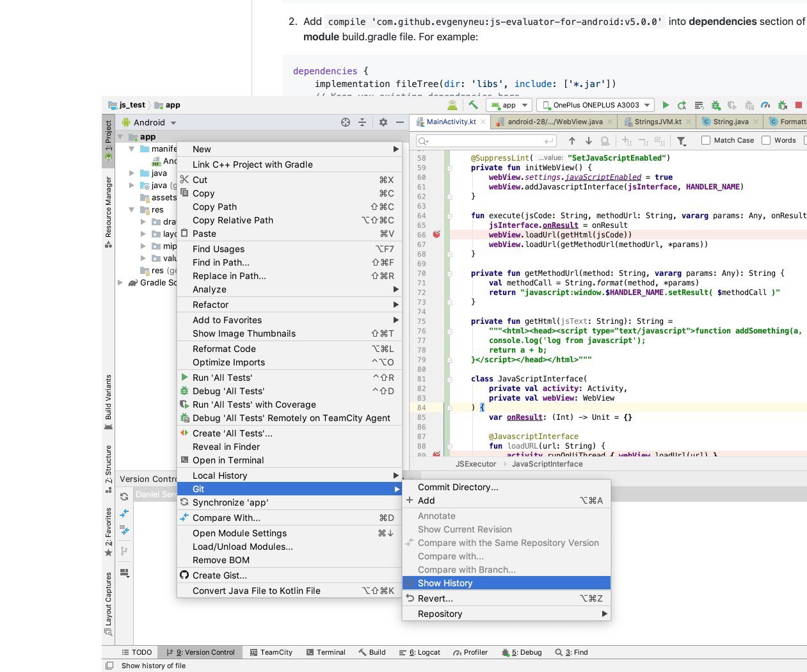
Task: Open the 6: Logcat tool window button
Action: 420,652
